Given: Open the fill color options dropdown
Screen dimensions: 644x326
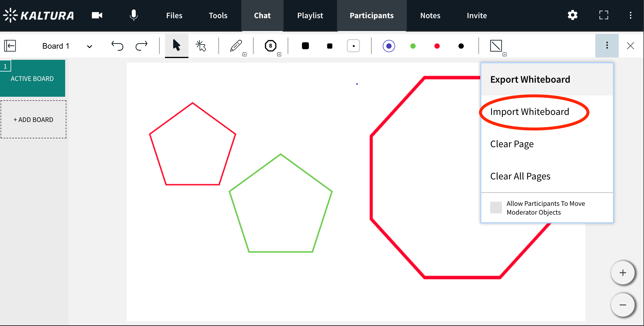Looking at the screenshot, I should tap(505, 54).
